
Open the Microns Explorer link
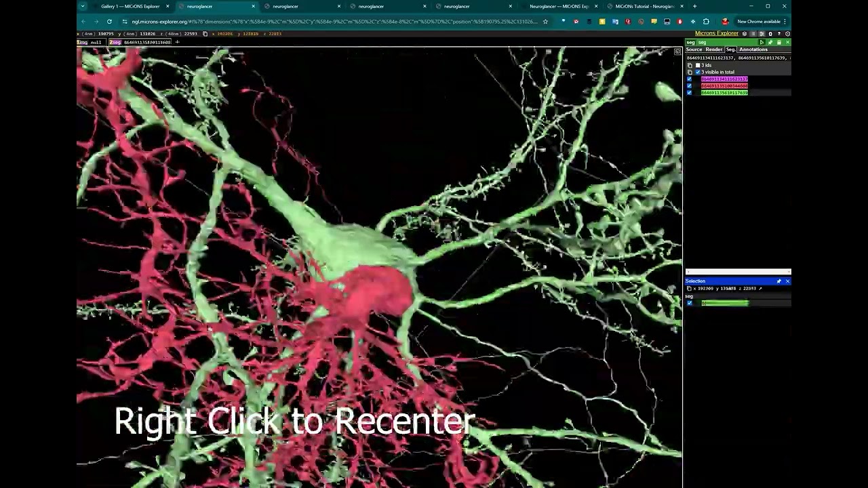(717, 33)
